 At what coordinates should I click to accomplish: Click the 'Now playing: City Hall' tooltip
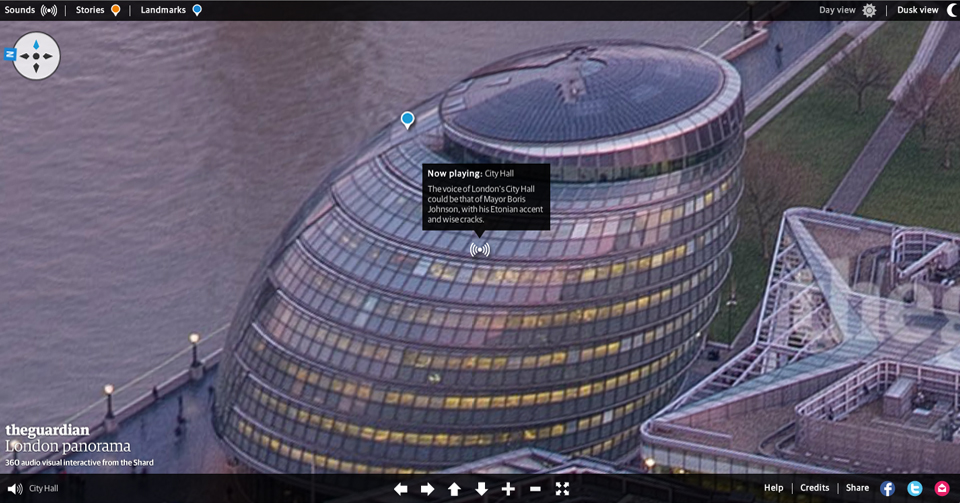486,197
